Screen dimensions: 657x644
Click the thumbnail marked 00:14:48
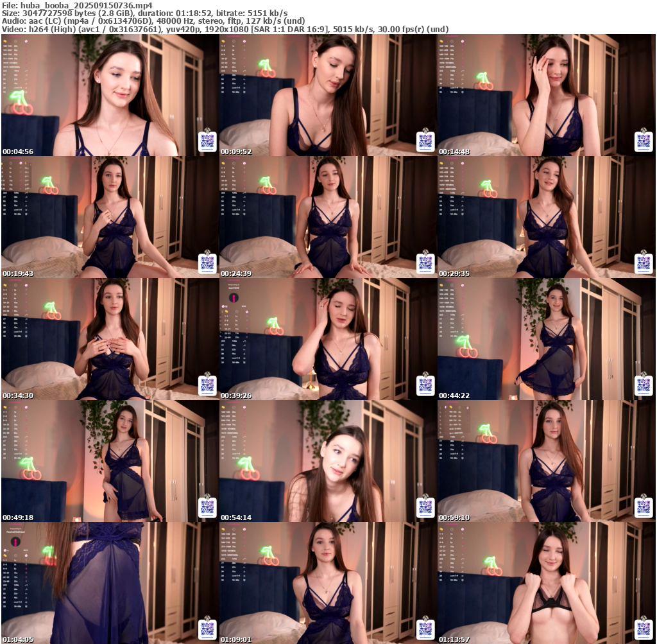(x=546, y=95)
